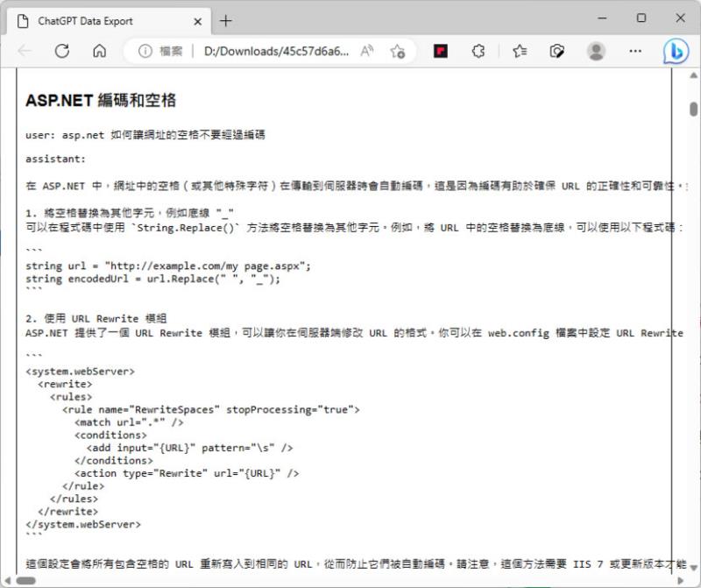Reload the page with refresh icon
This screenshot has width=701, height=588.
pos(62,52)
